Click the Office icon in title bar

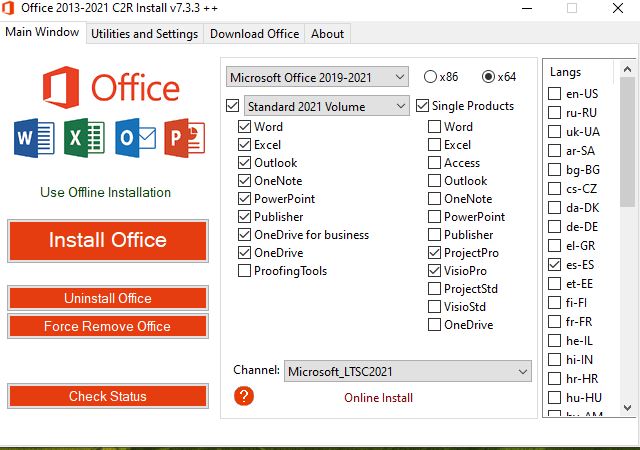coord(8,8)
